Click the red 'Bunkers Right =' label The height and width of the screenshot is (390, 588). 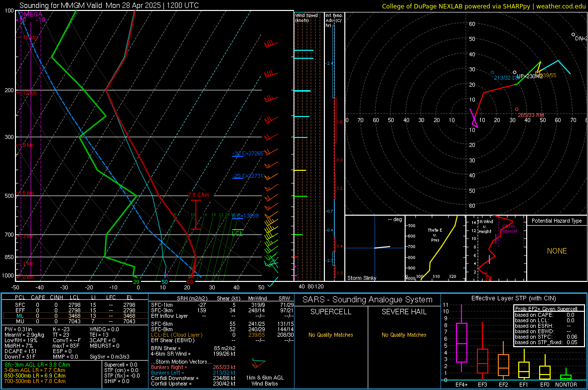(169, 367)
